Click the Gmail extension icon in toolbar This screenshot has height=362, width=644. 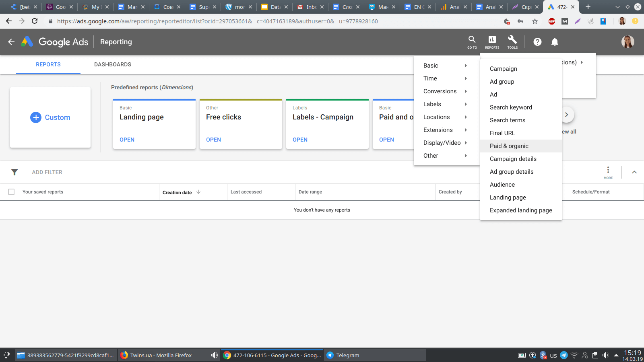565,21
